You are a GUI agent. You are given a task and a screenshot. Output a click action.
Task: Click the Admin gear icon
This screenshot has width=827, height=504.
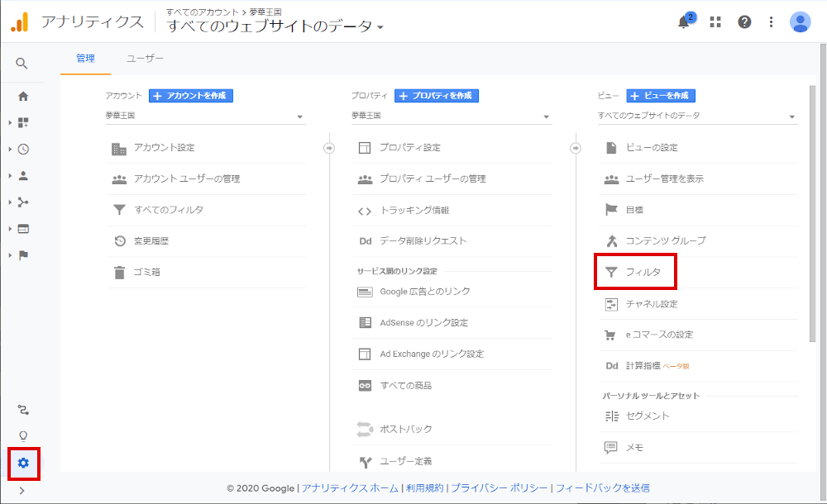click(x=23, y=463)
